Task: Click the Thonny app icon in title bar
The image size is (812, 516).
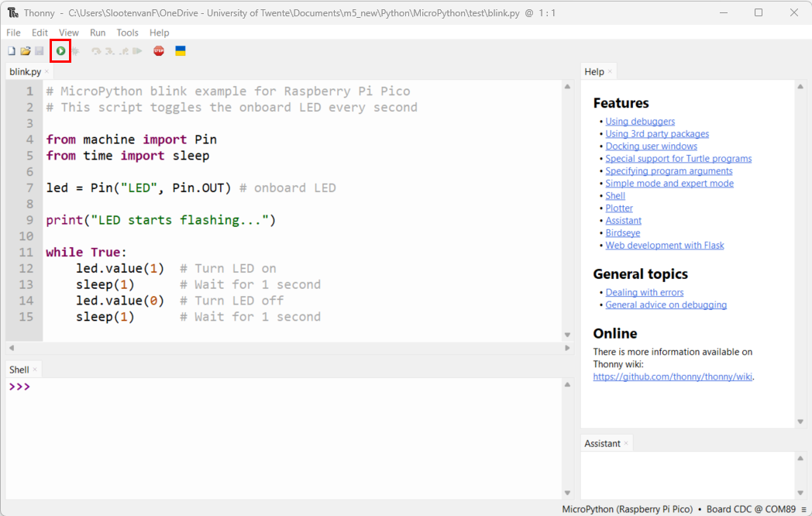Action: (12, 12)
